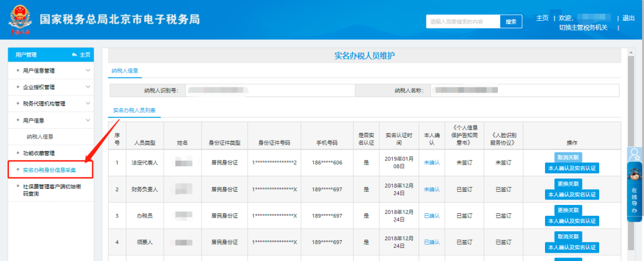Image resolution: width=644 pixels, height=261 pixels.
Task: Open 功能收藏管理 in the sidebar
Action: pos(39,153)
